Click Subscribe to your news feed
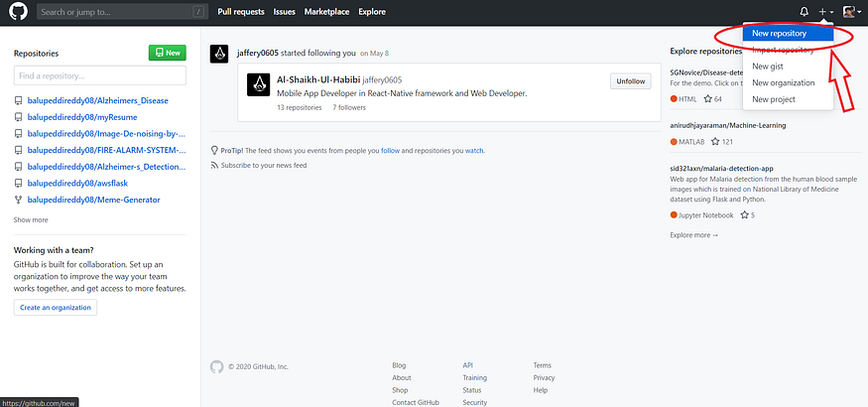This screenshot has height=407, width=868. (264, 166)
